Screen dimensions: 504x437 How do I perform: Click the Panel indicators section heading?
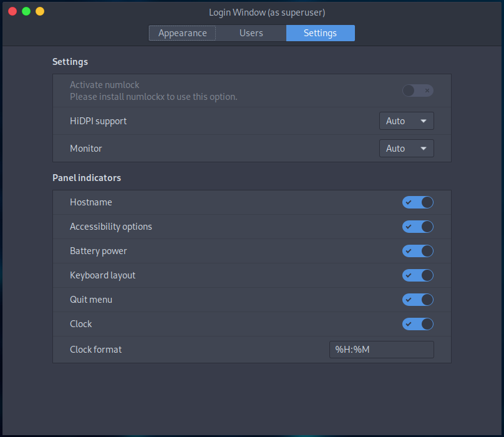[87, 178]
